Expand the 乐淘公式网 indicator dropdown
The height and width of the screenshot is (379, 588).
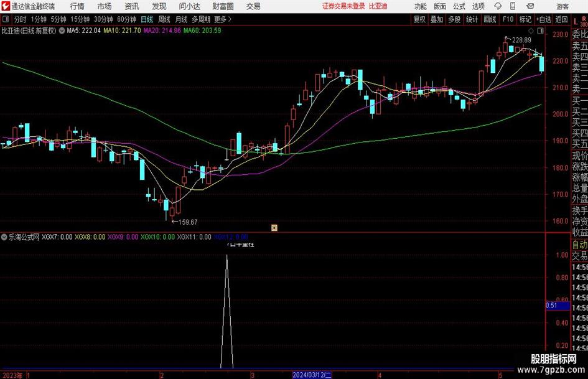4,237
